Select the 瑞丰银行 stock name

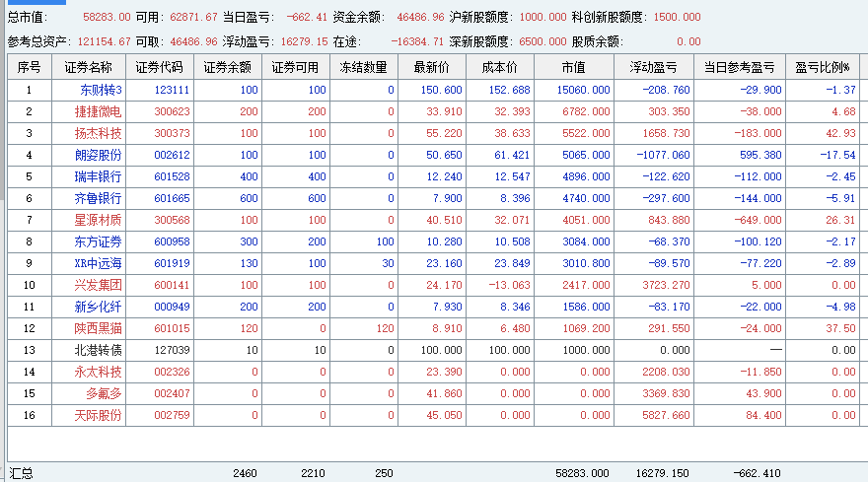(98, 176)
